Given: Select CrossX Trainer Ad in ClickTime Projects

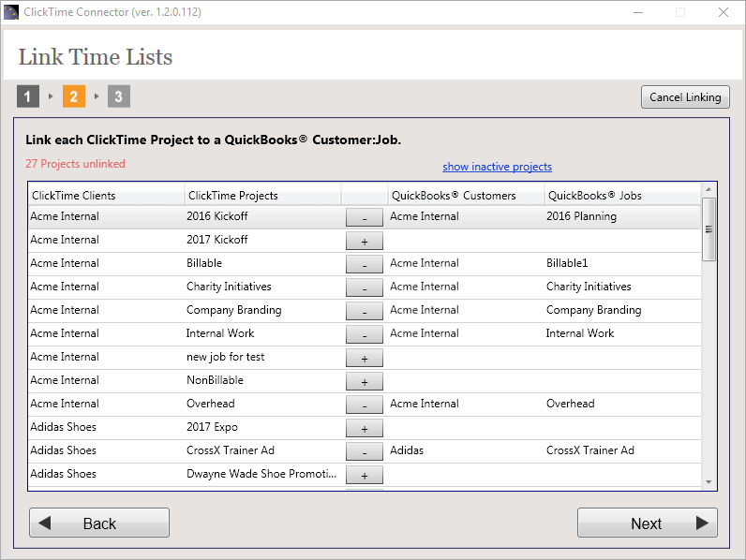Looking at the screenshot, I should click(x=231, y=450).
